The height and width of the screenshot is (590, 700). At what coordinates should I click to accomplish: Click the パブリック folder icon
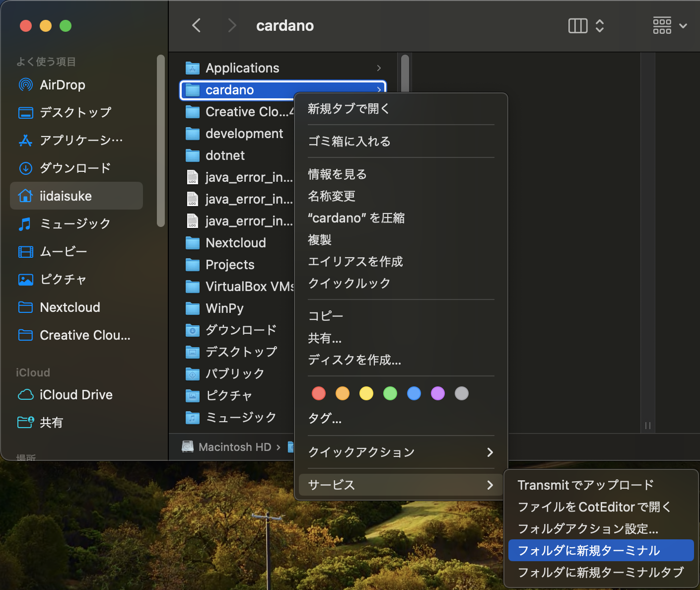193,374
